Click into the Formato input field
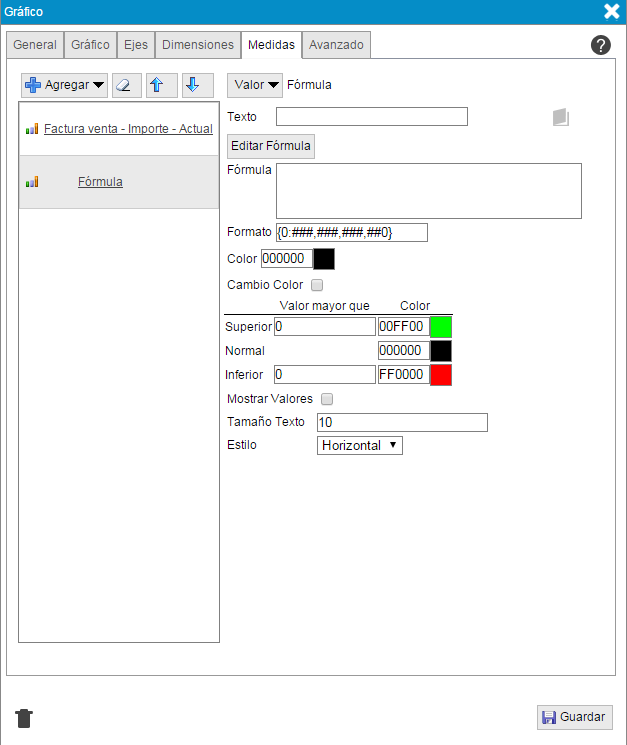Screen dimensions: 627x745 pos(352,232)
